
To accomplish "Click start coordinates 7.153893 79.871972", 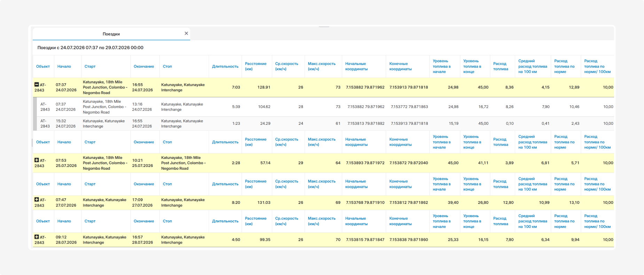I will coord(365,163).
